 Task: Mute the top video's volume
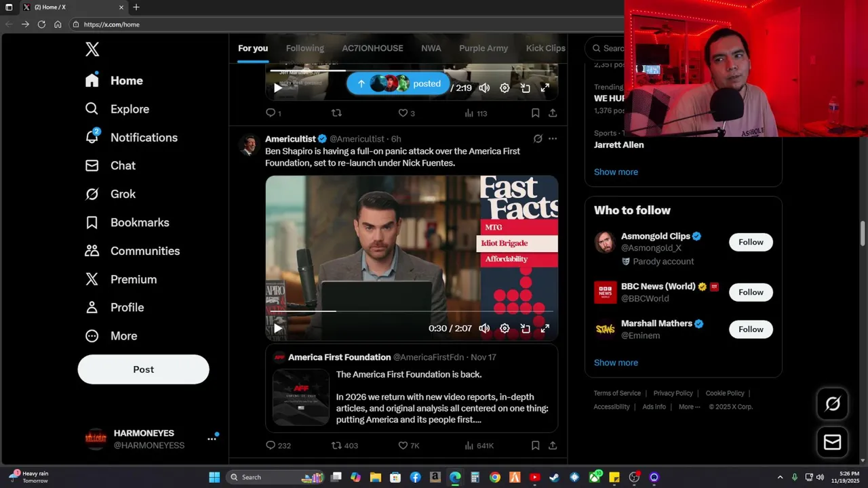coord(484,88)
